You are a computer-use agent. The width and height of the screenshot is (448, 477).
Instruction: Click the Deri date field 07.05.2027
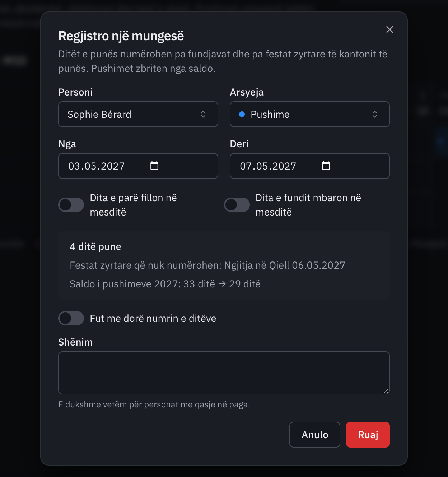[310, 166]
